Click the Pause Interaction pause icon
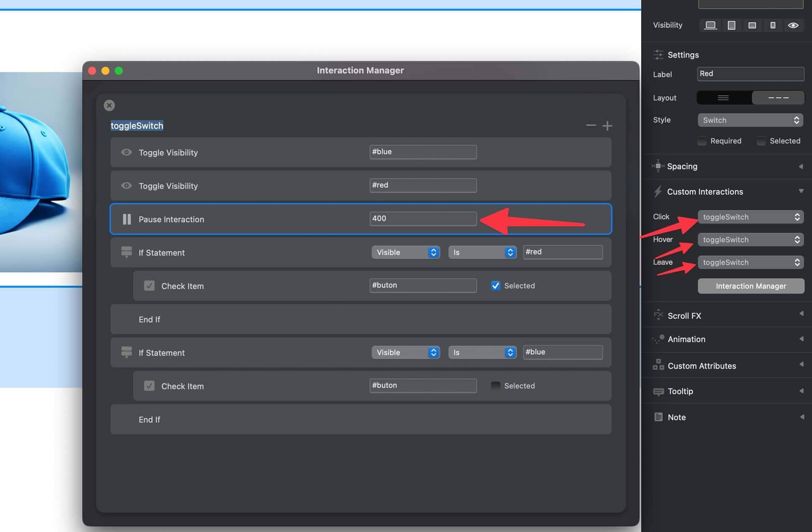 126,219
